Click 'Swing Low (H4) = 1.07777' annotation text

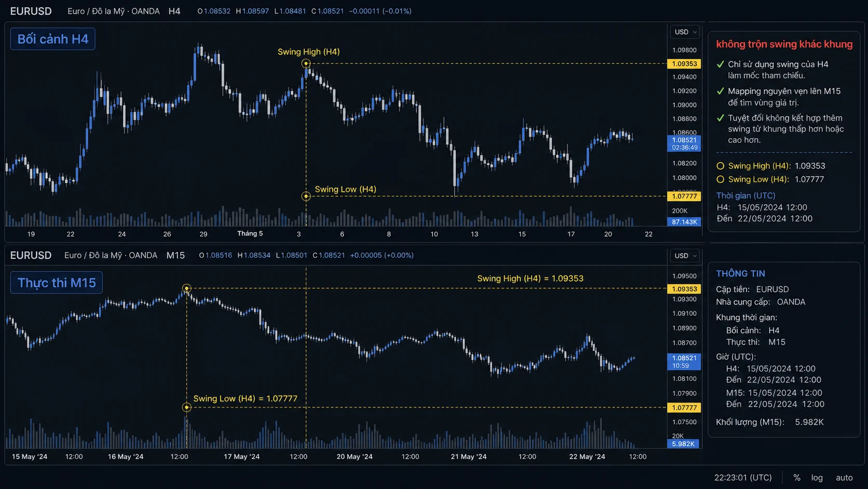[245, 399]
